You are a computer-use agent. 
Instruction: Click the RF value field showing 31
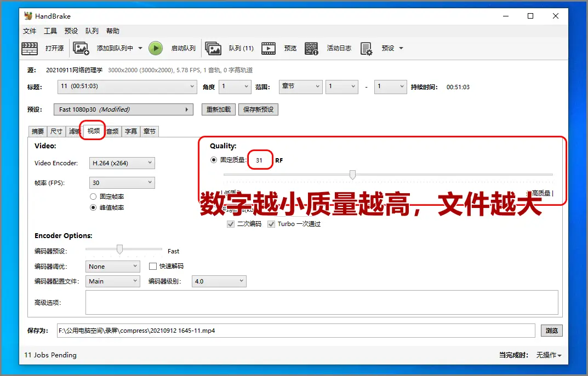(x=260, y=160)
